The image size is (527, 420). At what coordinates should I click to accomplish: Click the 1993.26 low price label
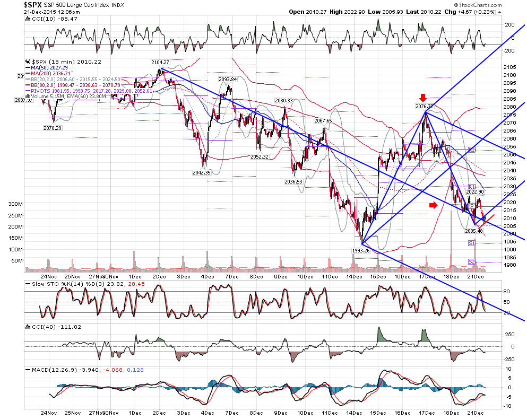point(361,250)
